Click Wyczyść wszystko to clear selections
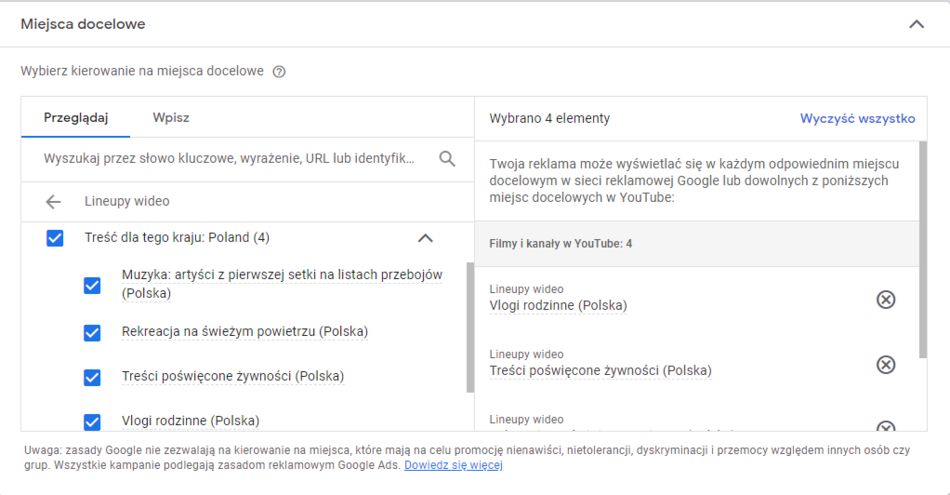Viewport: 950px width, 495px height. point(857,118)
